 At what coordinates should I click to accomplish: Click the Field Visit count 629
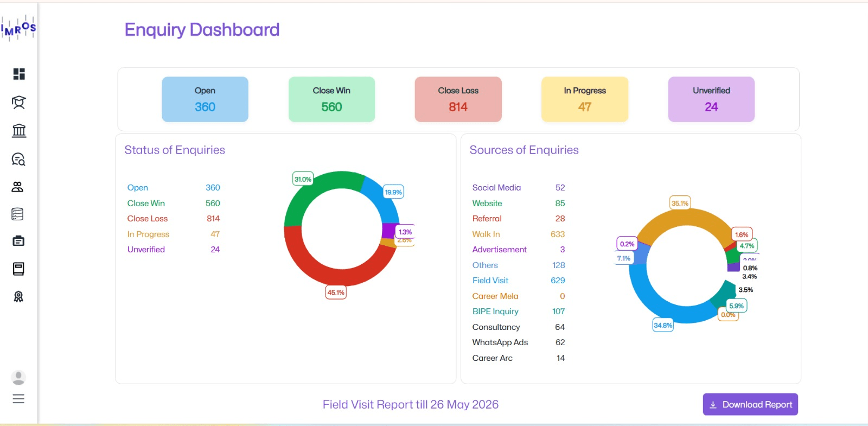[558, 281]
